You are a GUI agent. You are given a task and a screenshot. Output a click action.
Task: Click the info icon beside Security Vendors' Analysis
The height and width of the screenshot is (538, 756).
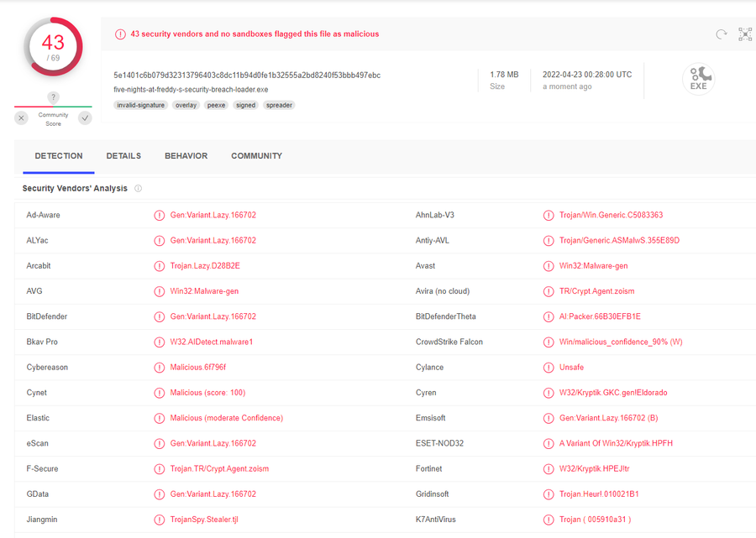pyautogui.click(x=139, y=189)
